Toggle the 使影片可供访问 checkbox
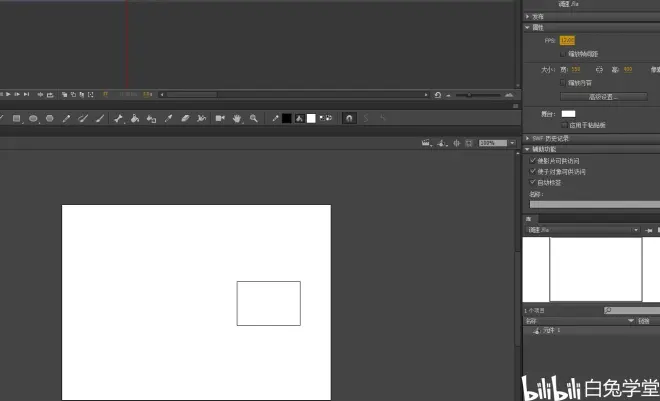This screenshot has height=401, width=660. (x=531, y=160)
